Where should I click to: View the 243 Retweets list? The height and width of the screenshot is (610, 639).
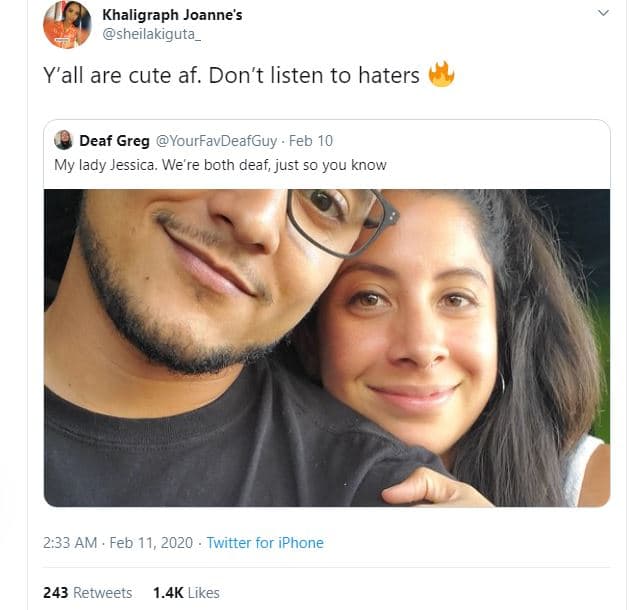(x=87, y=593)
